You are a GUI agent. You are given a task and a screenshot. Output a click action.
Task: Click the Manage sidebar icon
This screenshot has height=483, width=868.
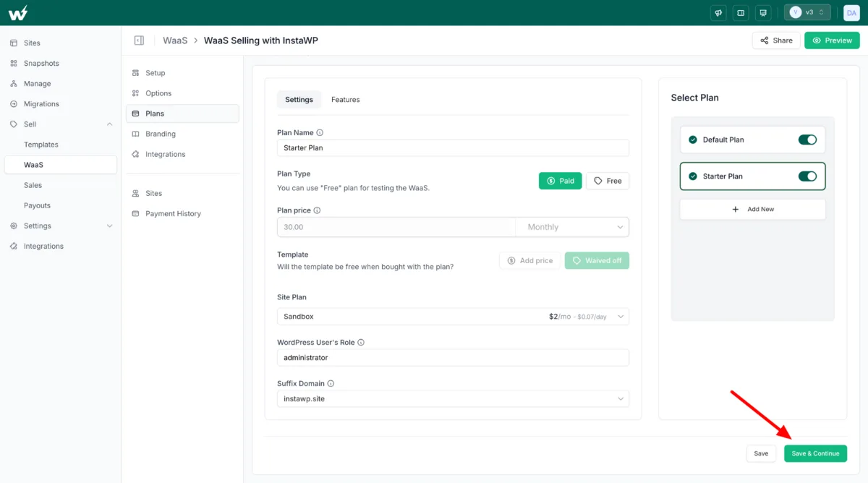[x=14, y=83]
